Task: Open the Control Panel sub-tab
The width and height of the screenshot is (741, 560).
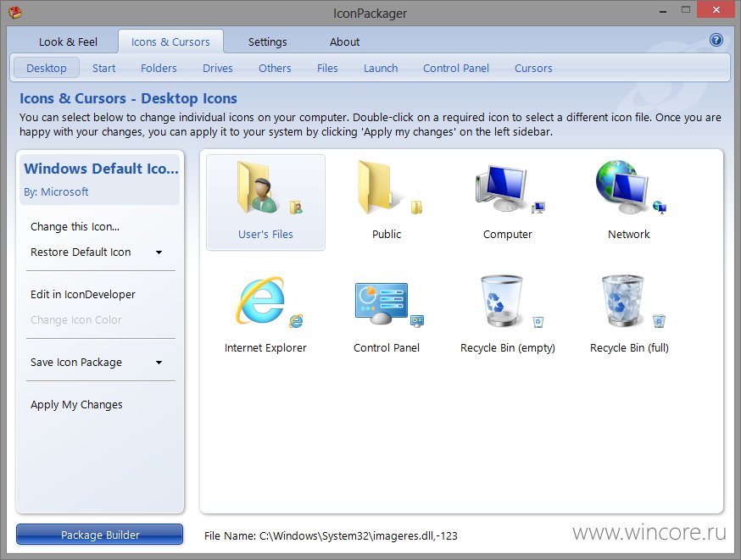Action: (x=456, y=68)
